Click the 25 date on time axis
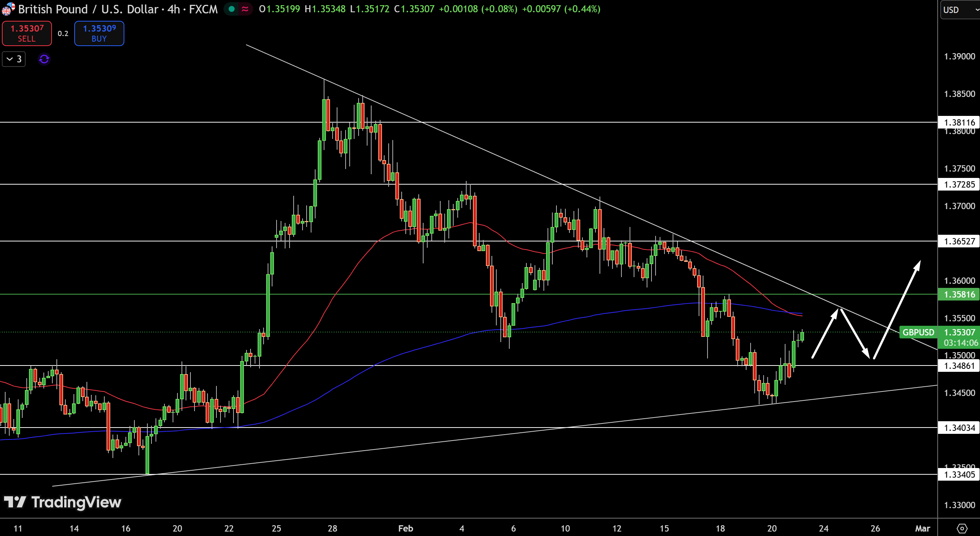This screenshot has width=980, height=536. (x=277, y=529)
